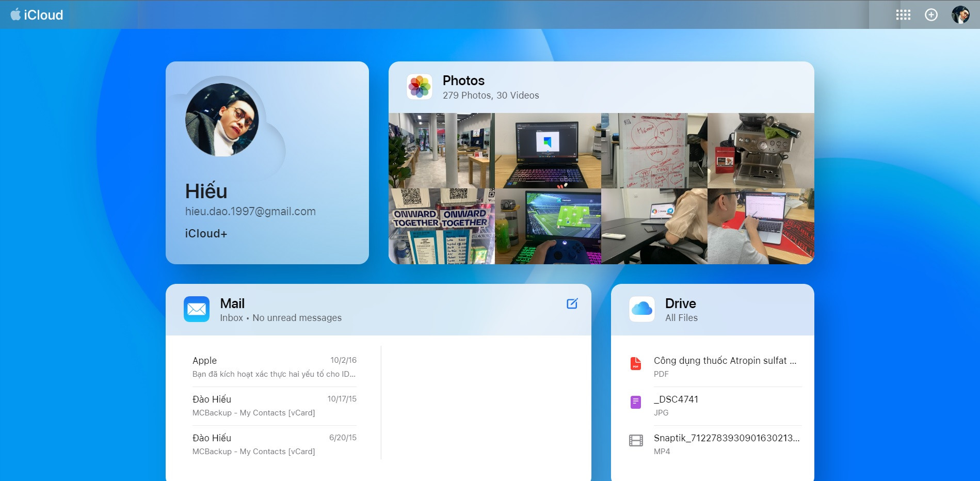
Task: Open the Photos app icon
Action: [x=420, y=86]
